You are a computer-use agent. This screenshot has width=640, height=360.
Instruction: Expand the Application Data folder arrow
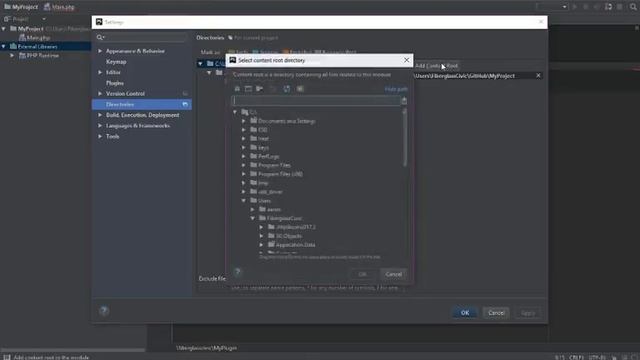pos(261,245)
